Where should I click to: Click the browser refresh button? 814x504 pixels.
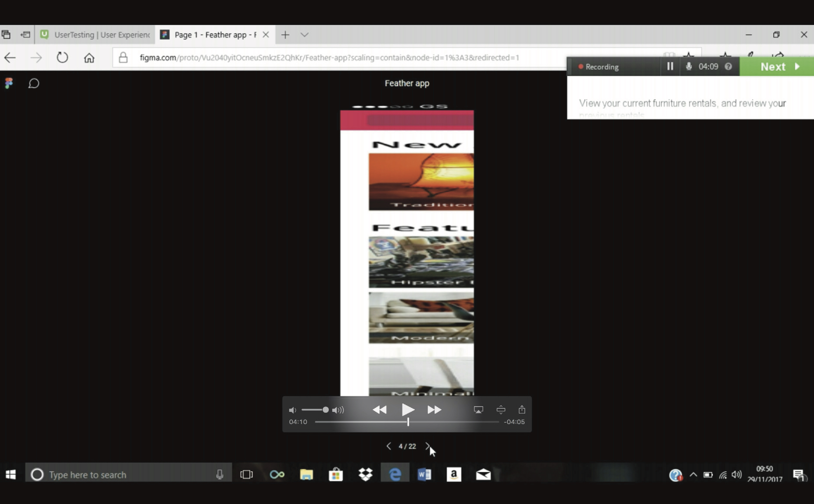click(62, 58)
